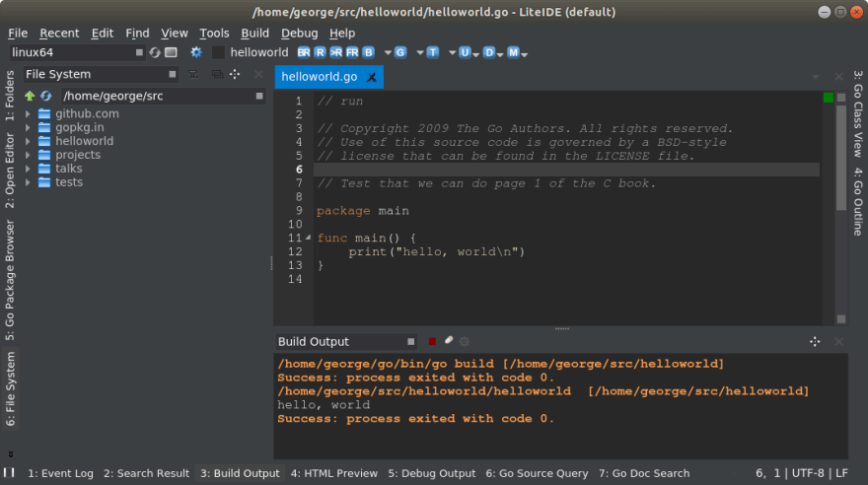
Task: Expand the projects folder
Action: click(x=28, y=155)
